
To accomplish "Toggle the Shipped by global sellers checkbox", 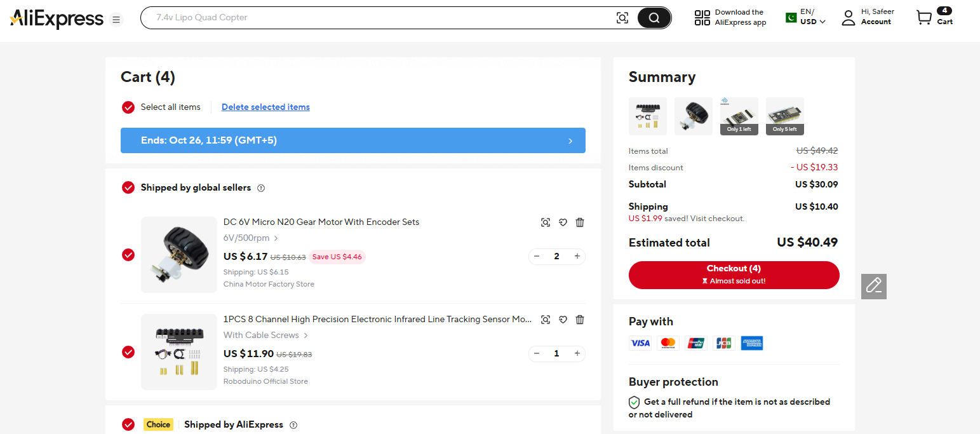I will click(x=128, y=187).
